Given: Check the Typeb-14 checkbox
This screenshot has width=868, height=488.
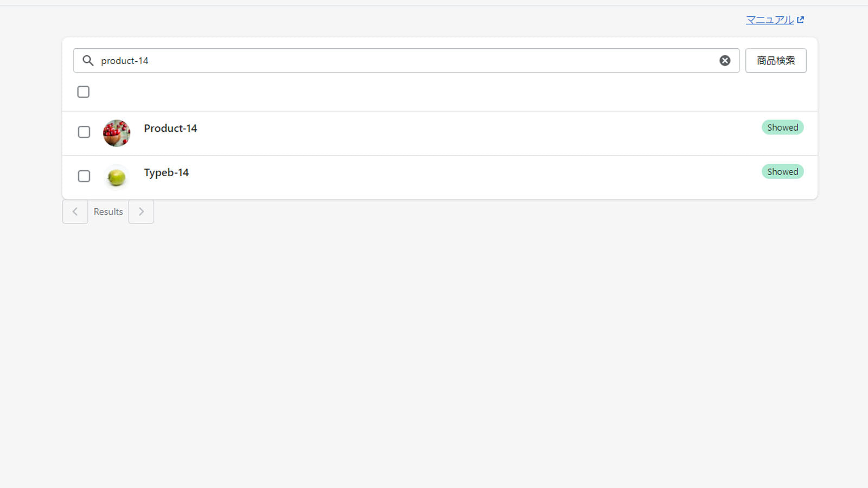Looking at the screenshot, I should pos(84,176).
